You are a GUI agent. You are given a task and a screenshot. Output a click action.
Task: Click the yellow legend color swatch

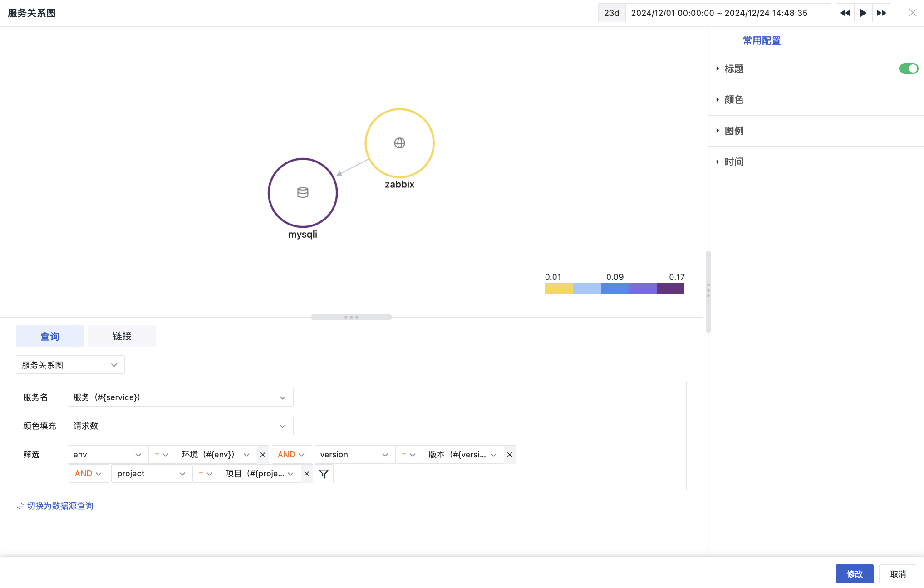(559, 289)
